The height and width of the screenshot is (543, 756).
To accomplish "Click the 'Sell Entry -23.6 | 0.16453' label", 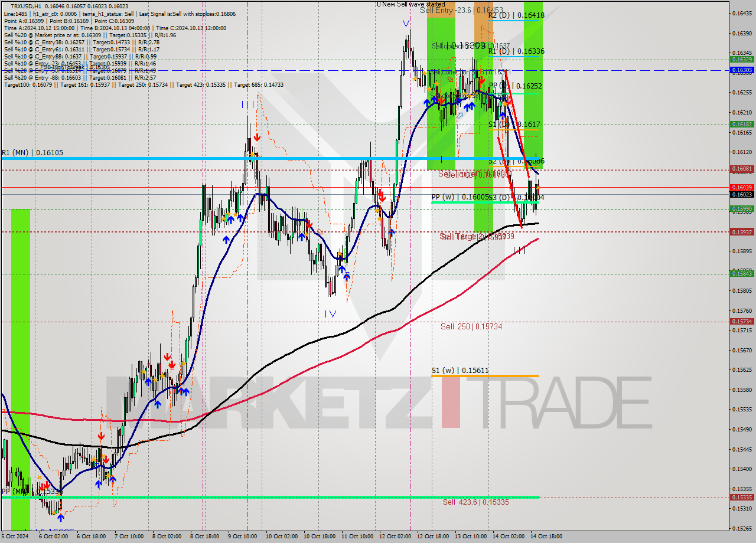I will pos(461,11).
